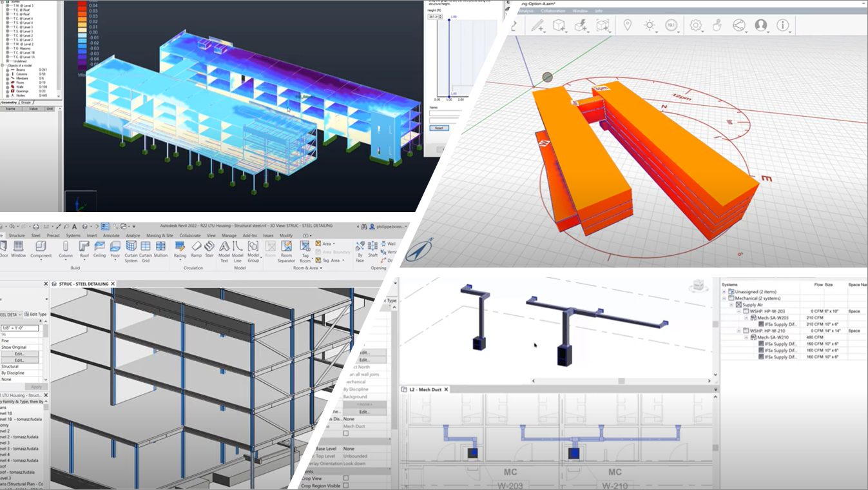Select the T.O. Masonry story row
Screen dimensions: 868x490
pos(22,48)
